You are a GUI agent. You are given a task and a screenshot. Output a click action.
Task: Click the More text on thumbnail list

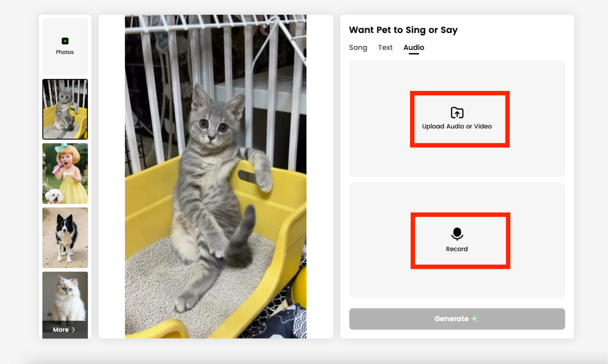click(61, 330)
